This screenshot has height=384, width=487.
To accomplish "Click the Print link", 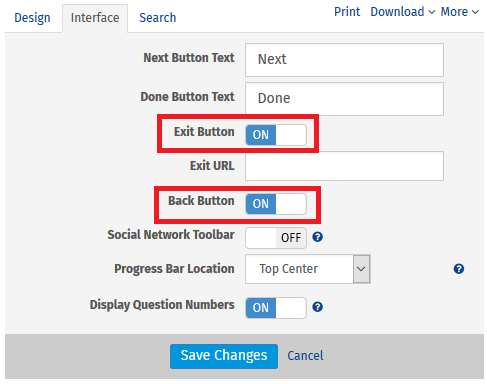I will coord(347,12).
